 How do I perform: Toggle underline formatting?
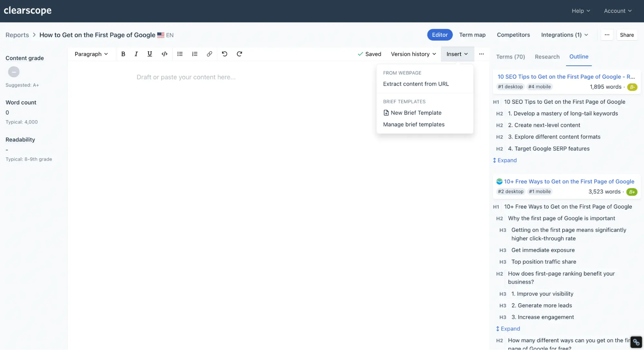(x=149, y=54)
